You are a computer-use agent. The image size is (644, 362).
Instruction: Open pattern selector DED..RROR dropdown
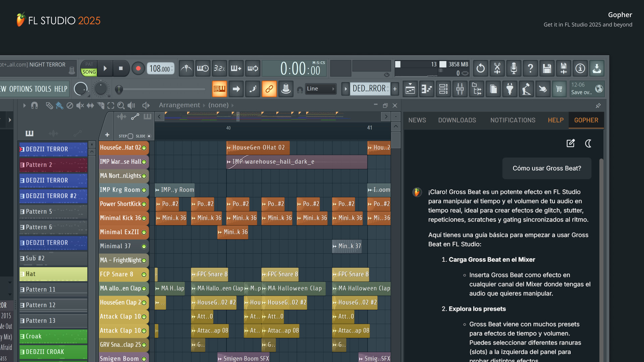370,89
